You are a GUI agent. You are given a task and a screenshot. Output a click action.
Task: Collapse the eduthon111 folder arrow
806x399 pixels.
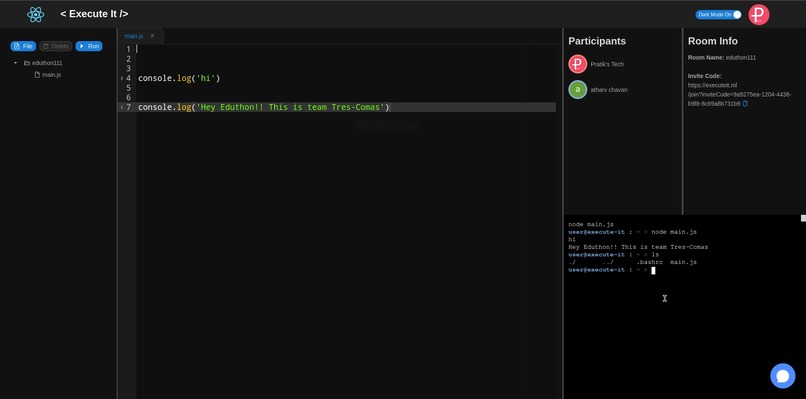click(15, 63)
